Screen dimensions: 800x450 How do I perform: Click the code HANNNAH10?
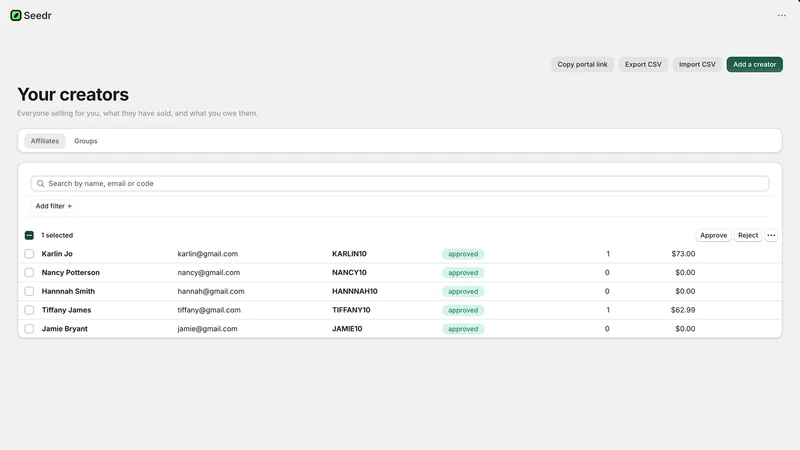[355, 291]
